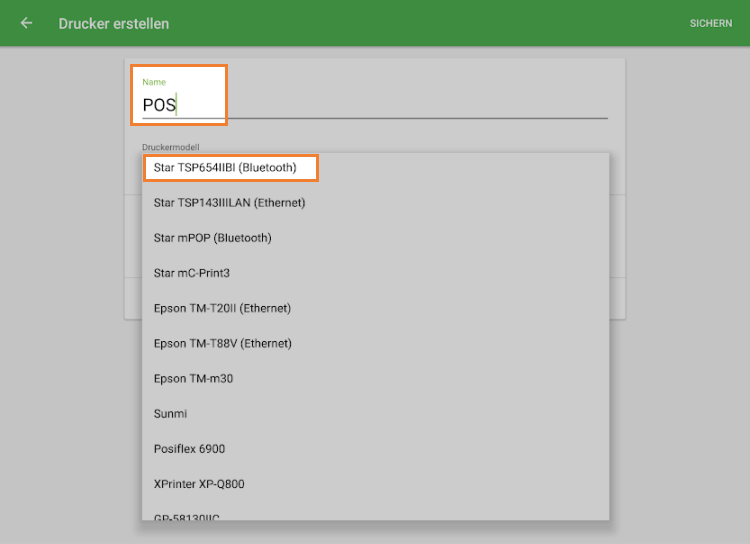Select Star TSP654IIBI (Bluetooth) printer model
Image resolution: width=750 pixels, height=544 pixels.
point(225,168)
